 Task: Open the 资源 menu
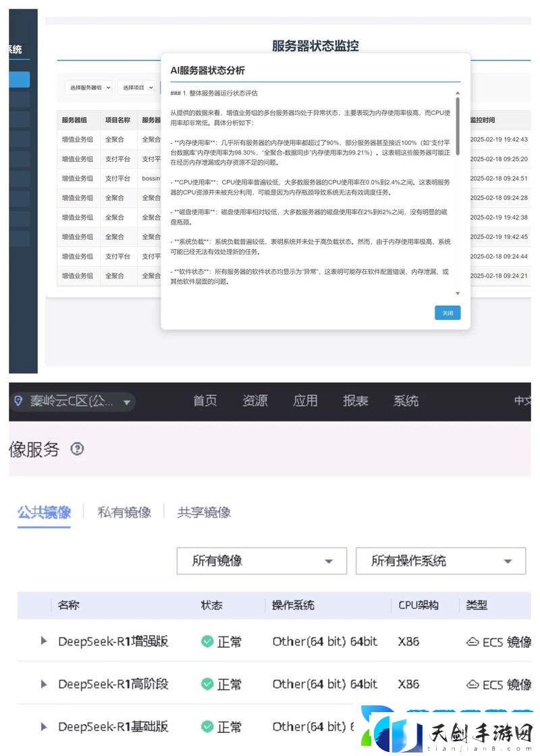coord(255,401)
